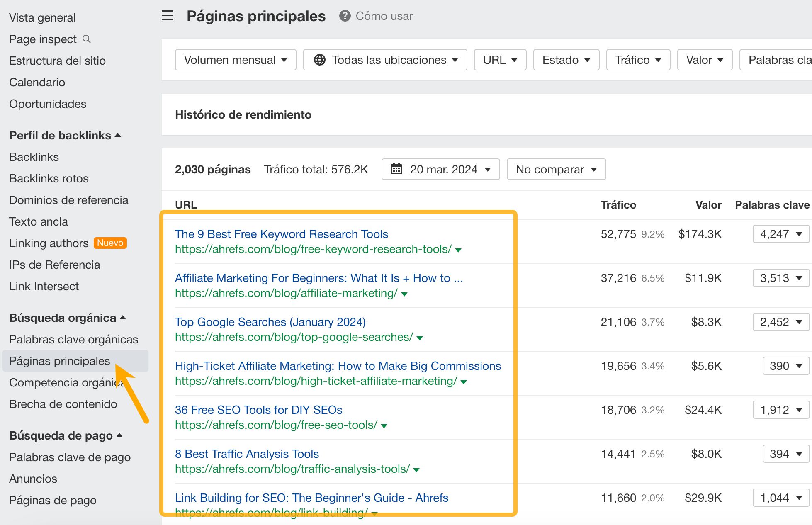Select Páginas principales in the sidebar
The height and width of the screenshot is (525, 812).
pos(59,361)
